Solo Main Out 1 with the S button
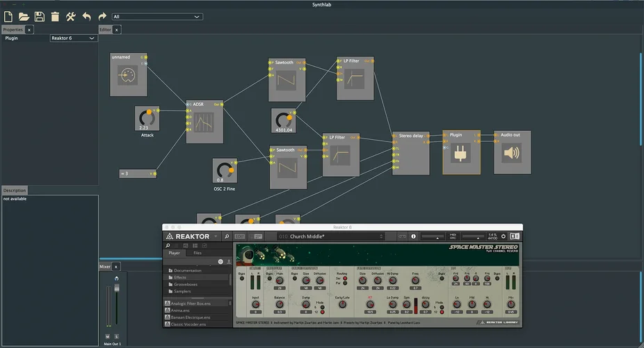 (x=116, y=336)
